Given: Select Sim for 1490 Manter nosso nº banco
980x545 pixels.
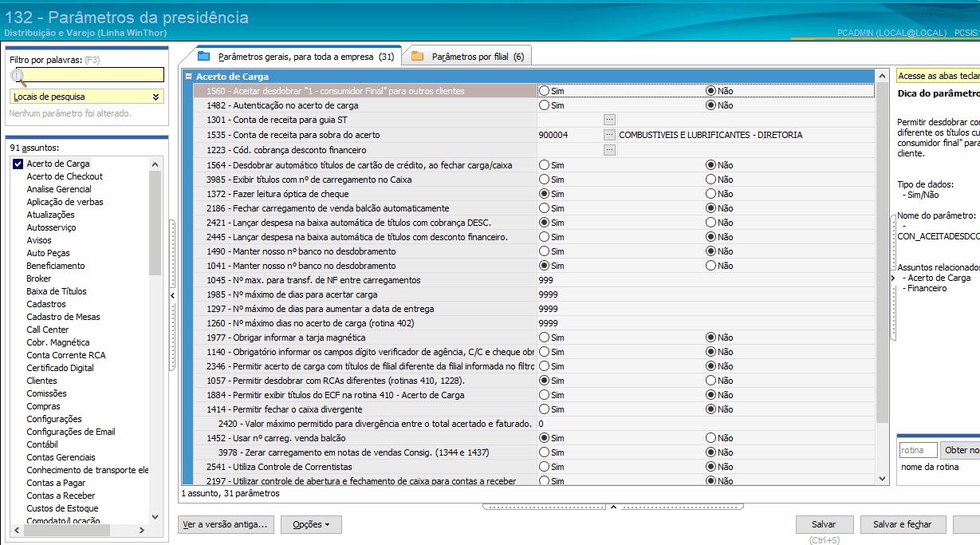Looking at the screenshot, I should [x=544, y=251].
